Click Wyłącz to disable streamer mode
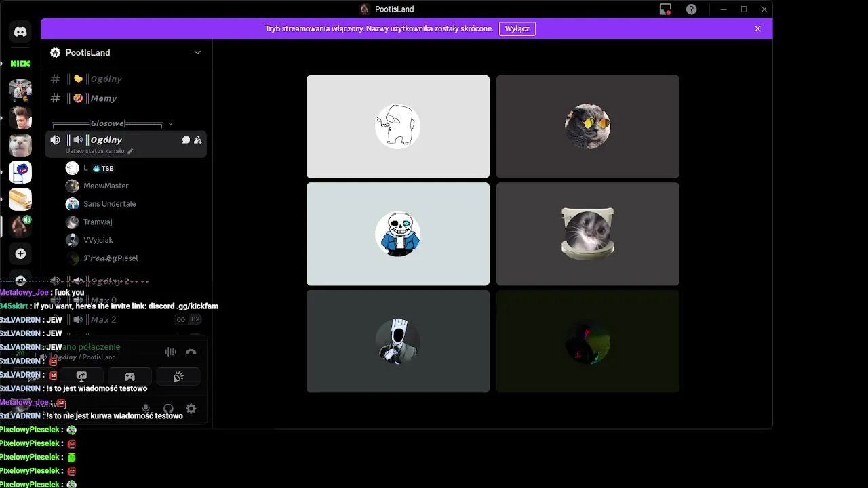This screenshot has height=488, width=868. [x=517, y=28]
